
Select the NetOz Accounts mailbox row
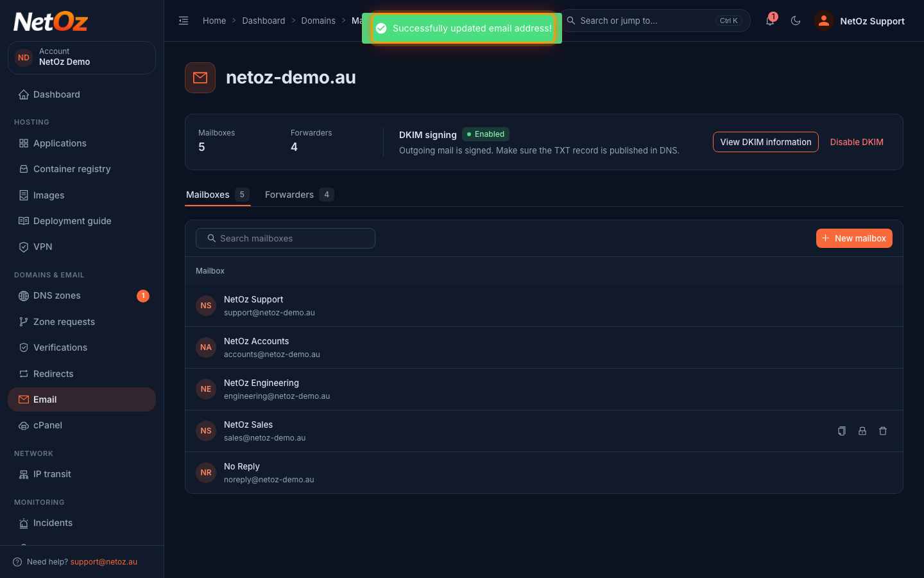[544, 347]
